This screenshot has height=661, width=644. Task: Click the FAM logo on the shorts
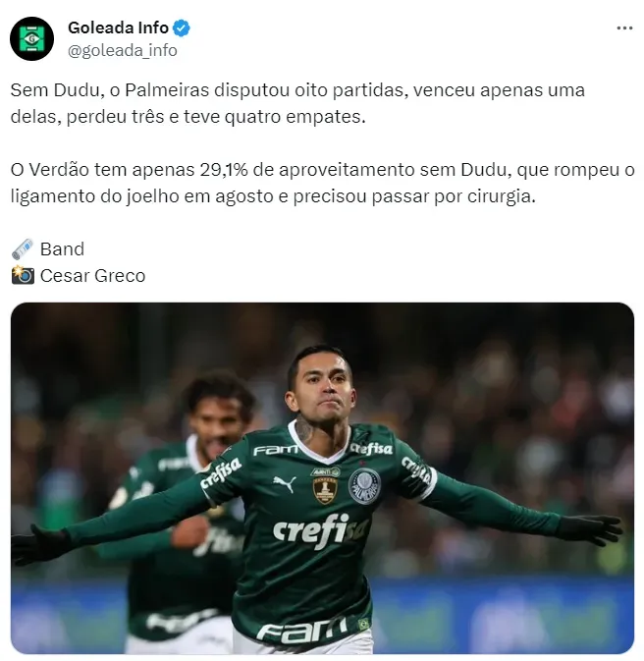pos(302,631)
